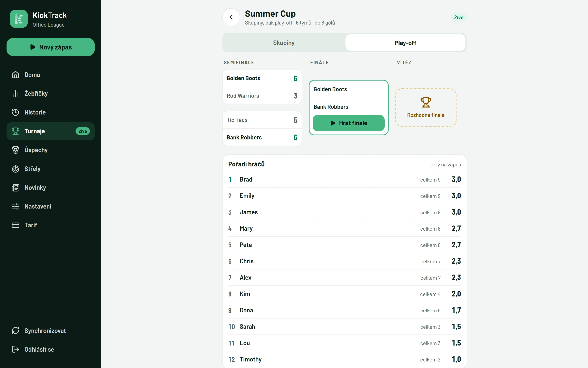The width and height of the screenshot is (588, 368).
Task: Click the KickTrack logo icon
Action: click(19, 19)
